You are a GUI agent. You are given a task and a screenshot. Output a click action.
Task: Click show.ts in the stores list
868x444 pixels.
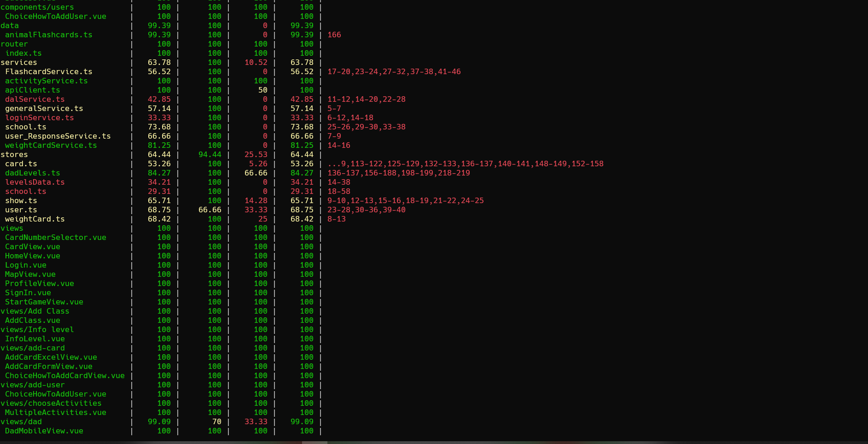[x=21, y=201]
